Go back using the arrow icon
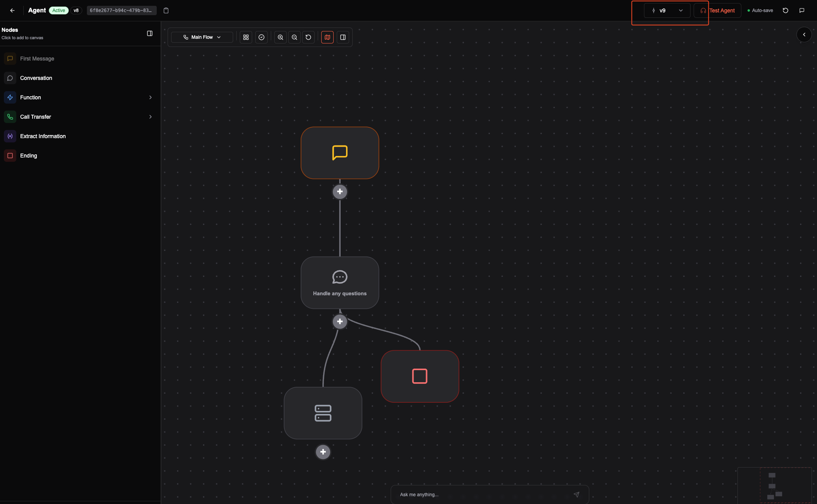The width and height of the screenshot is (817, 504). (12, 10)
